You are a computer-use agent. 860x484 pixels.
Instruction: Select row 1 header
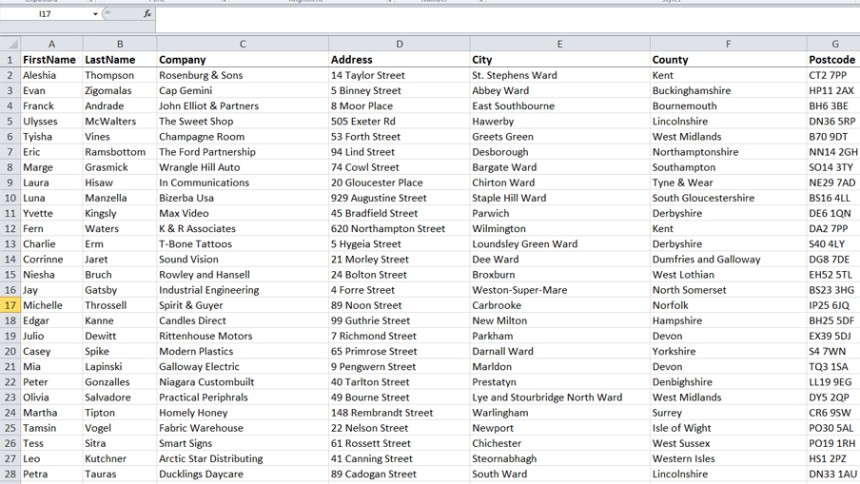10,59
